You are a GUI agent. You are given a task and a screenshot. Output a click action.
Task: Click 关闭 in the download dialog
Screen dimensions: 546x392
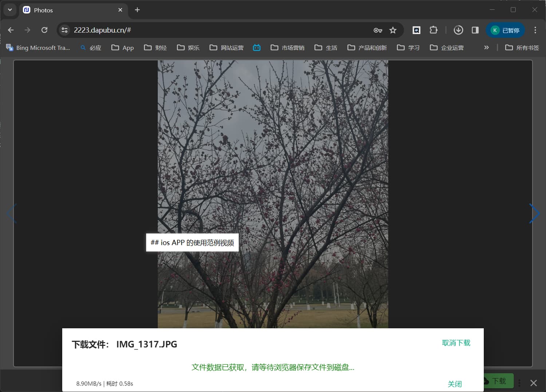click(x=455, y=384)
